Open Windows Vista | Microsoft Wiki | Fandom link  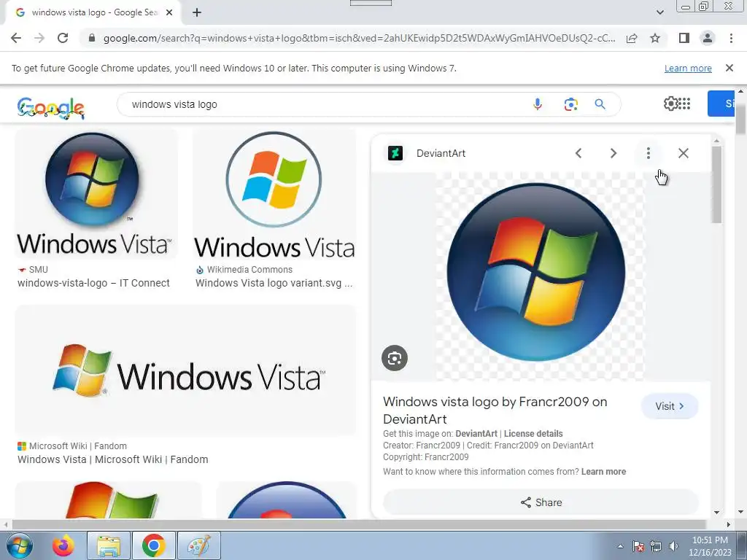[113, 459]
